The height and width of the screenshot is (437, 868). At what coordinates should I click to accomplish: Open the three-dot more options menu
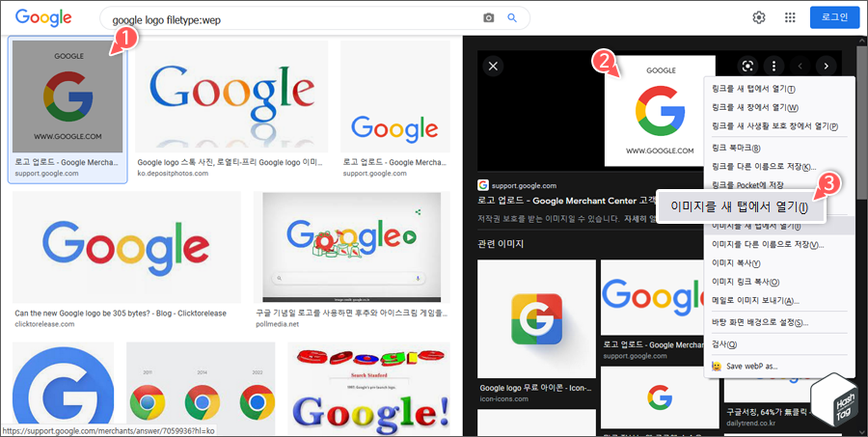[773, 67]
